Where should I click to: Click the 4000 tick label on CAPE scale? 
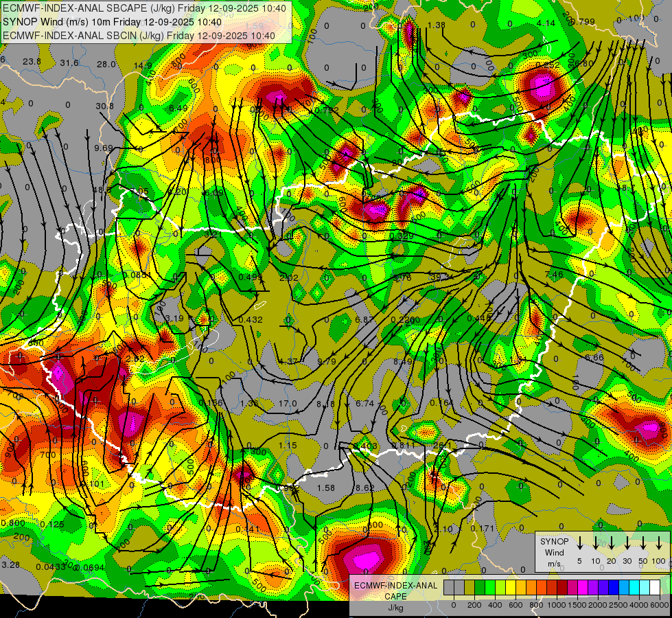[x=639, y=605]
